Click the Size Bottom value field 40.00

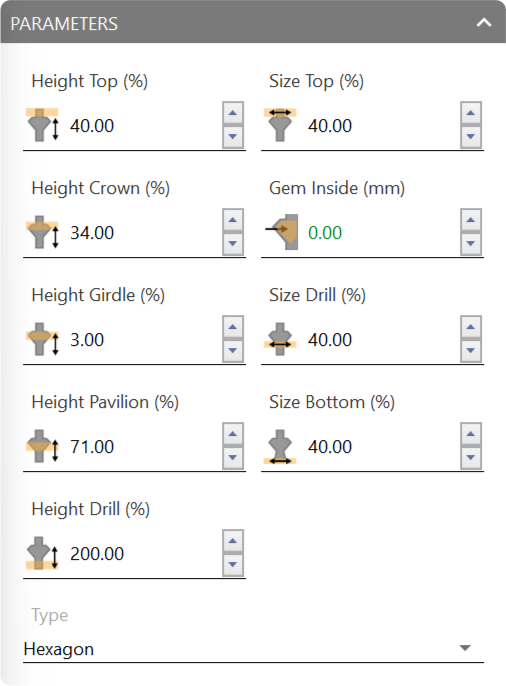point(382,447)
